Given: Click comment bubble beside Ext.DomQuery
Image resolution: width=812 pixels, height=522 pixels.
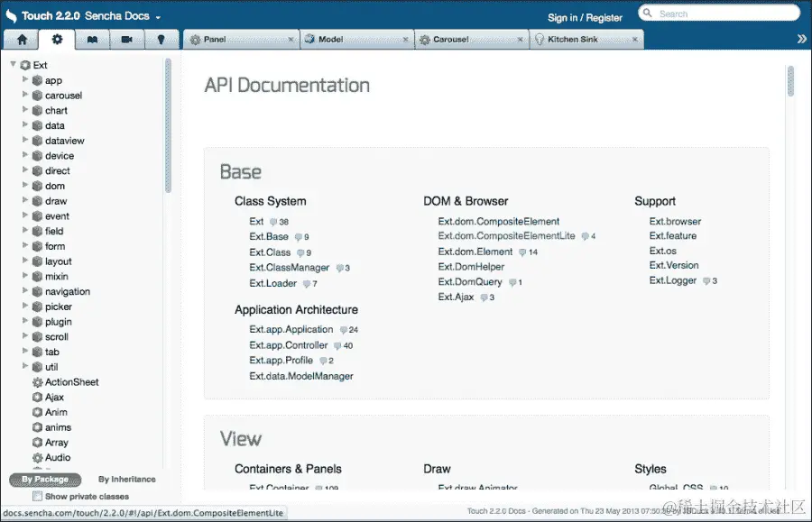Looking at the screenshot, I should 512,282.
